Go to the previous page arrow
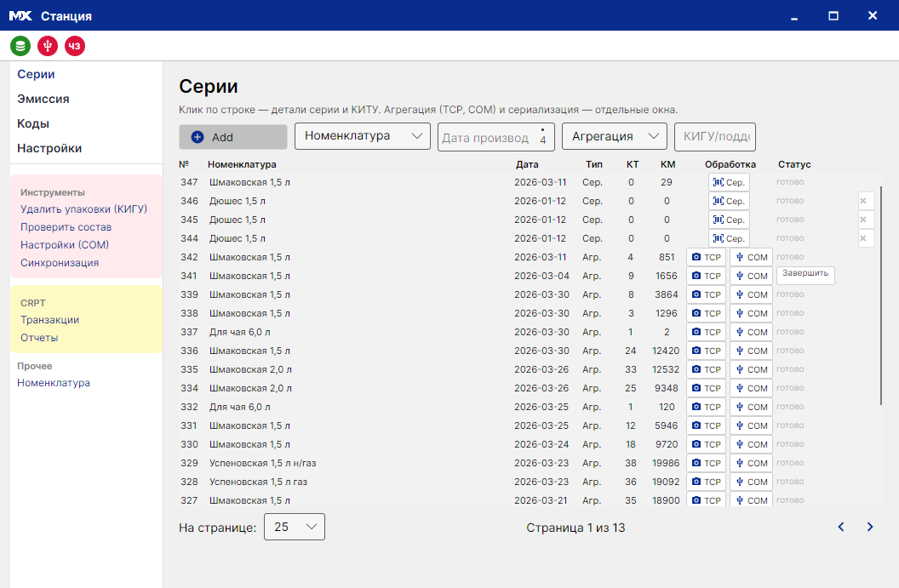Screen dimensions: 899x588 841,527
